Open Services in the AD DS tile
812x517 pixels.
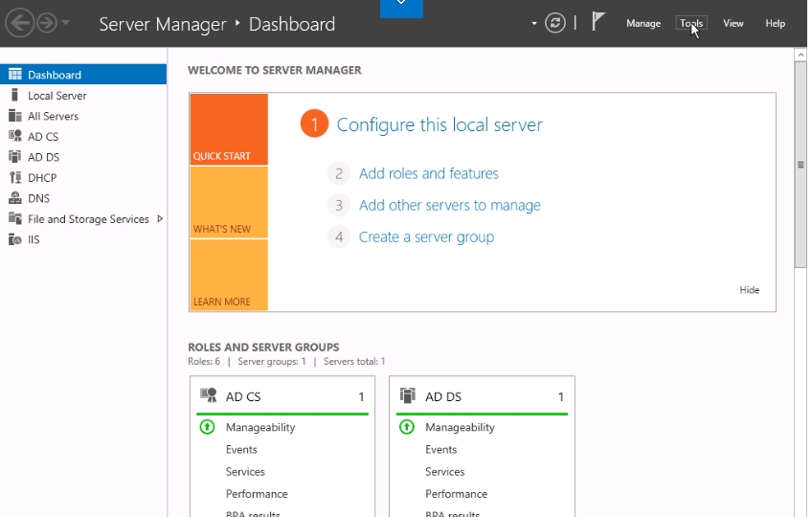(445, 472)
